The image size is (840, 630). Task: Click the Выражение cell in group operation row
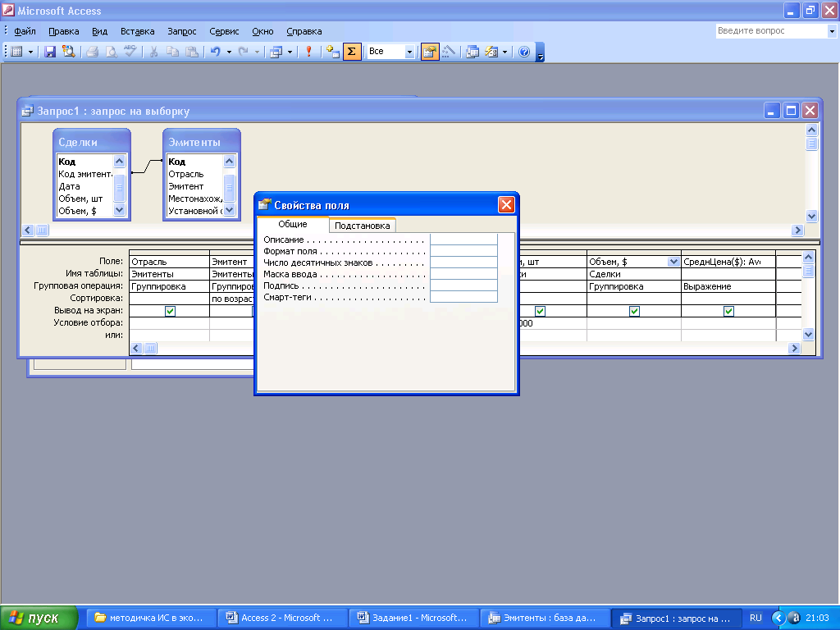[728, 286]
